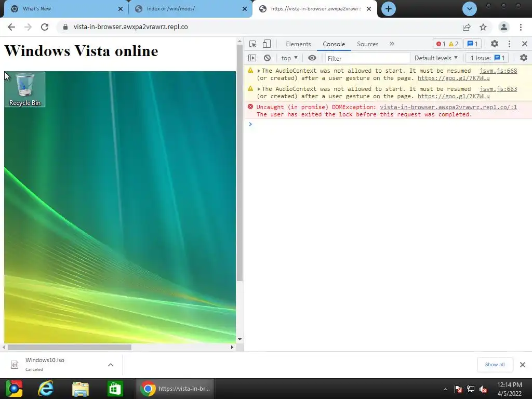Screen dimensions: 532x399
Task: Switch to the Elements tab
Action: (298, 44)
